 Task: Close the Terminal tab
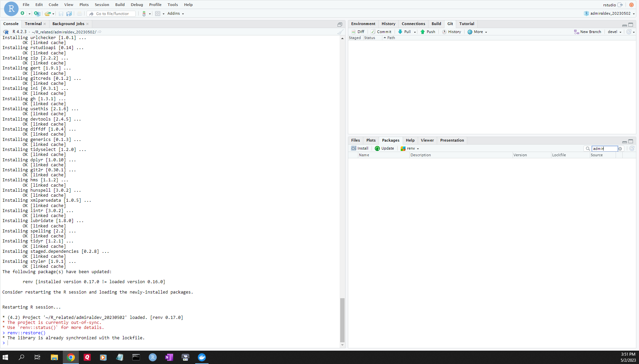(44, 24)
